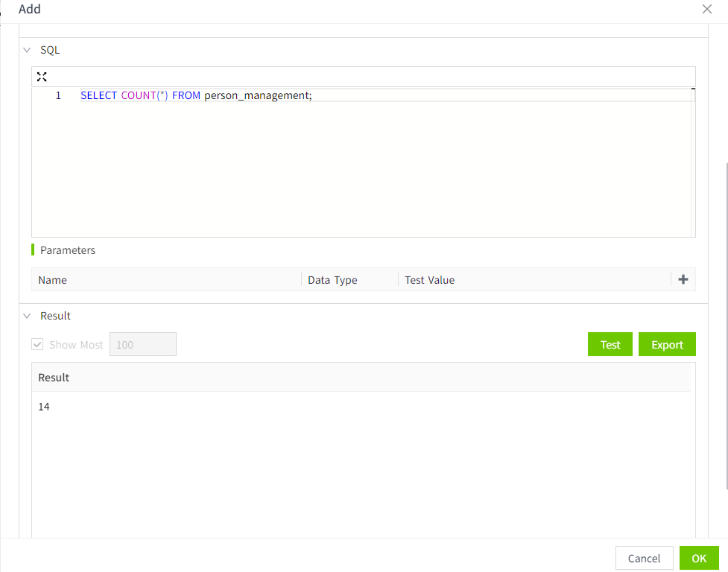The width and height of the screenshot is (728, 572).
Task: Click the Result table column header
Action: tap(54, 378)
